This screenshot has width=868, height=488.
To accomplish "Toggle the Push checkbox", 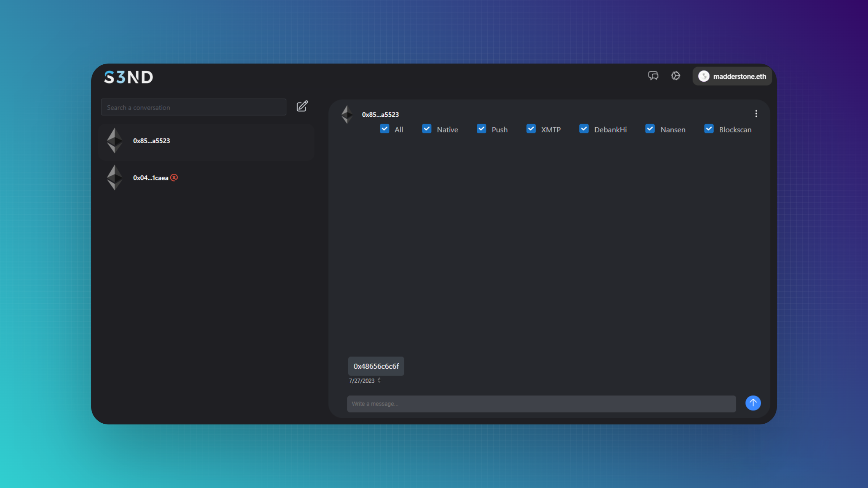I will (x=481, y=129).
